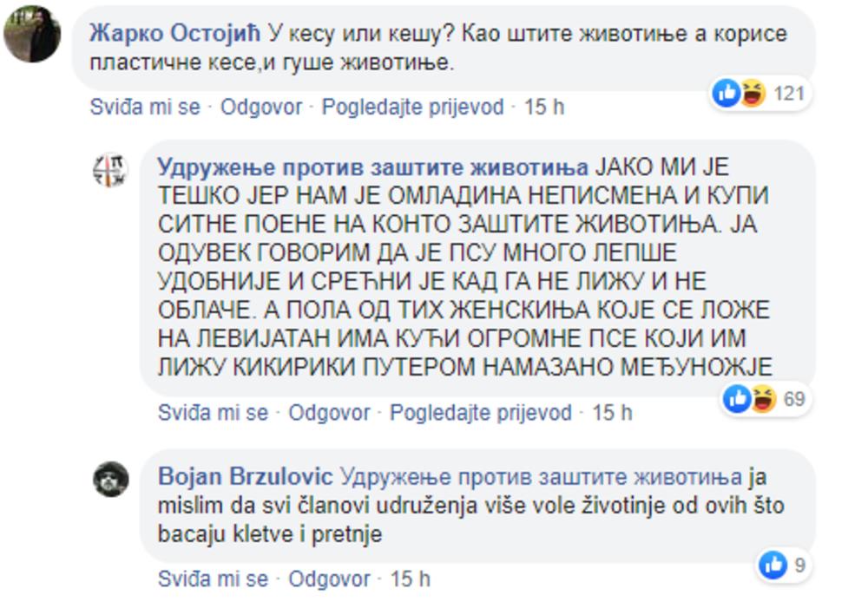Open Удружење против заштите животиња profile avatar

[x=110, y=170]
